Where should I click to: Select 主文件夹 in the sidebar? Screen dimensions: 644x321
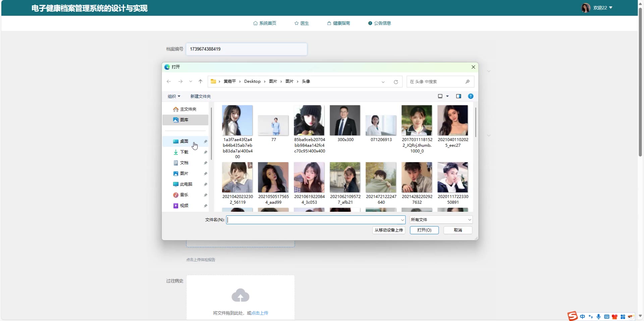[185, 109]
